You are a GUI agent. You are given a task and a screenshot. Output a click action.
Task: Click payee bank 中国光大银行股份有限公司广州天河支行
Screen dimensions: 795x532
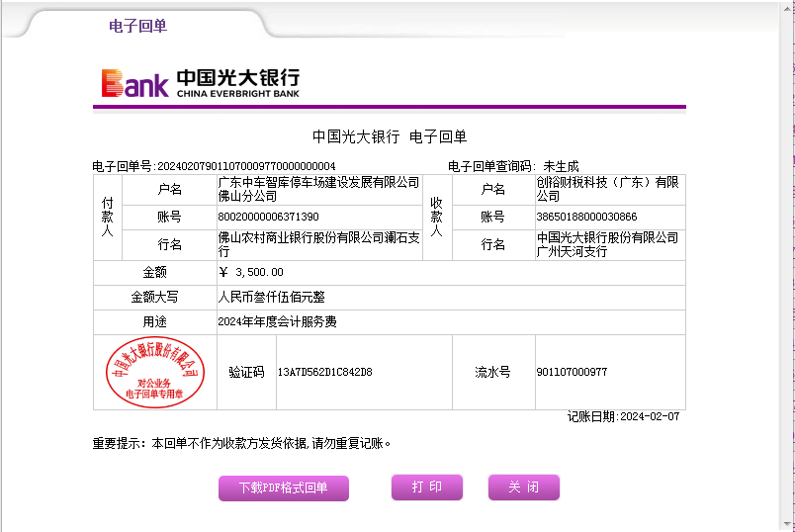(x=607, y=244)
